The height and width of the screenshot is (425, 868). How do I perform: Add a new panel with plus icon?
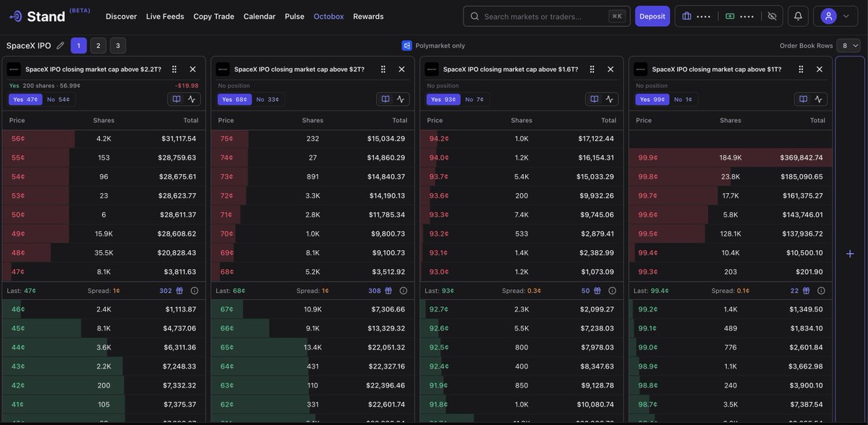coord(850,254)
